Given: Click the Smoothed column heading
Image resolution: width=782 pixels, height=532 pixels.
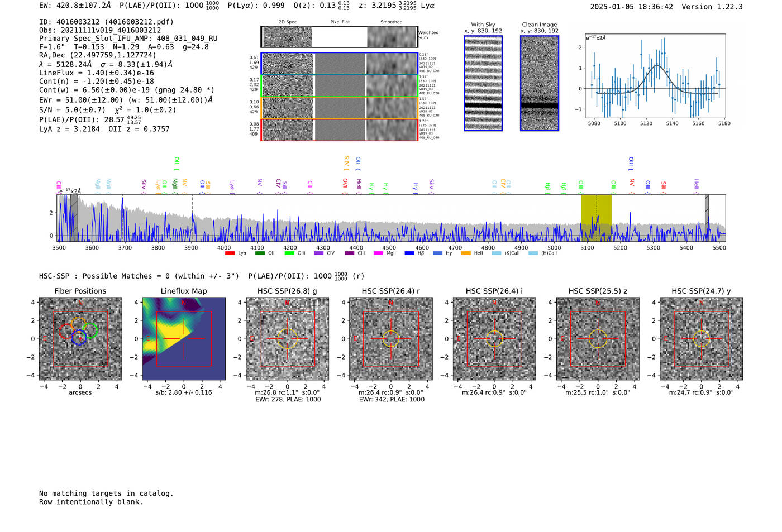Looking at the screenshot, I should click(x=392, y=22).
